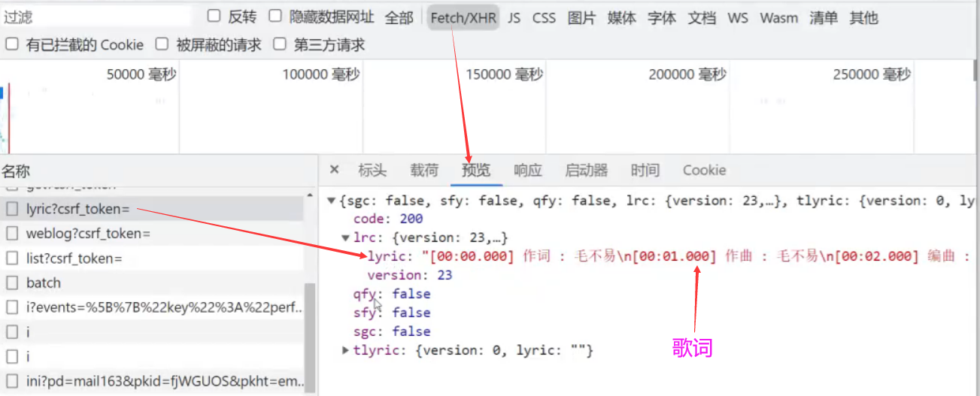Collapse the root JSON object

(x=331, y=201)
